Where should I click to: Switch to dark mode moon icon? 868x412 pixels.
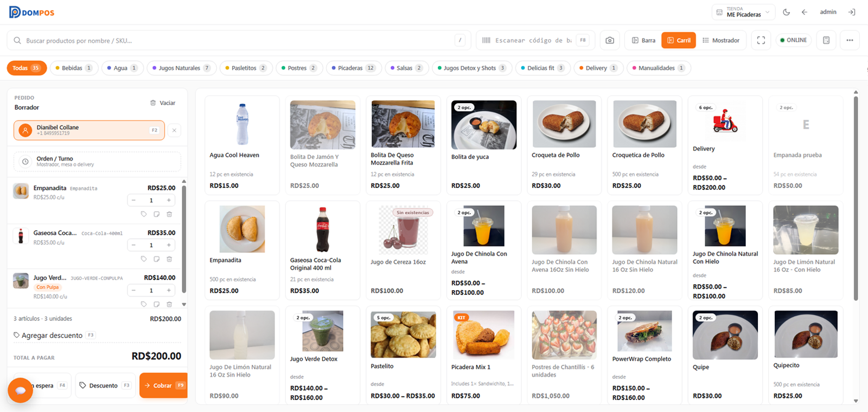(x=786, y=12)
